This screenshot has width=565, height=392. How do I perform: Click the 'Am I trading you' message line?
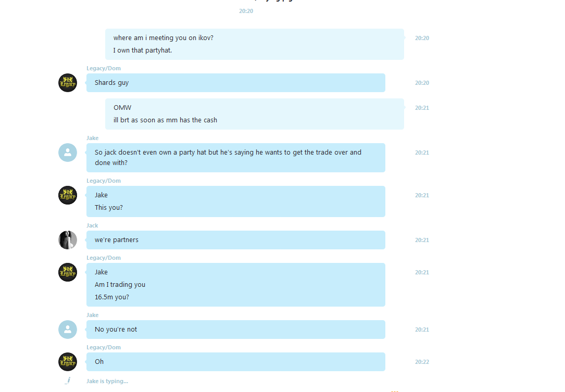(120, 285)
